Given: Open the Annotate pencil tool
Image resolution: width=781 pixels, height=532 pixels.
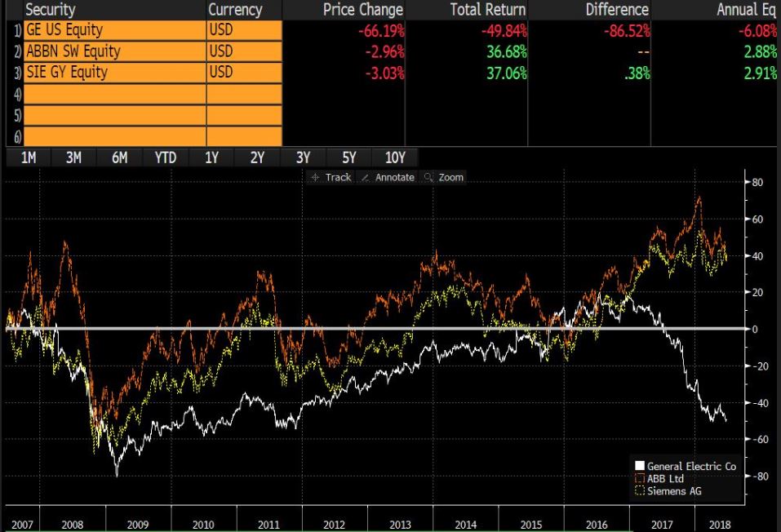Looking at the screenshot, I should [x=388, y=177].
